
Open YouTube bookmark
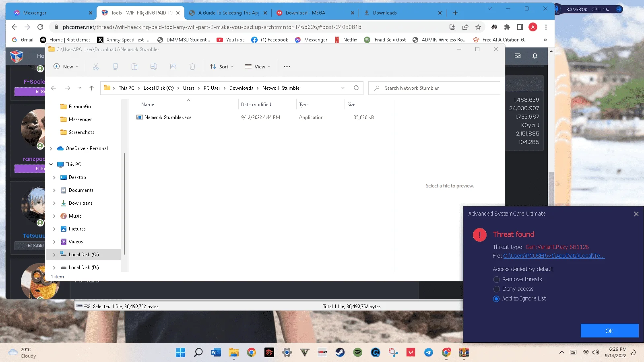click(231, 40)
